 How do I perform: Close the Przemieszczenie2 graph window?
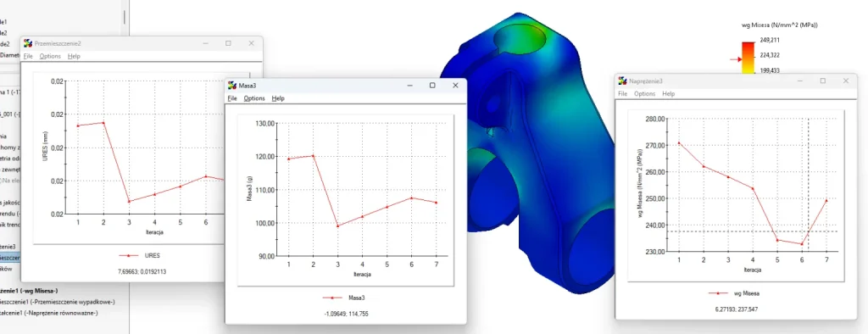(251, 43)
